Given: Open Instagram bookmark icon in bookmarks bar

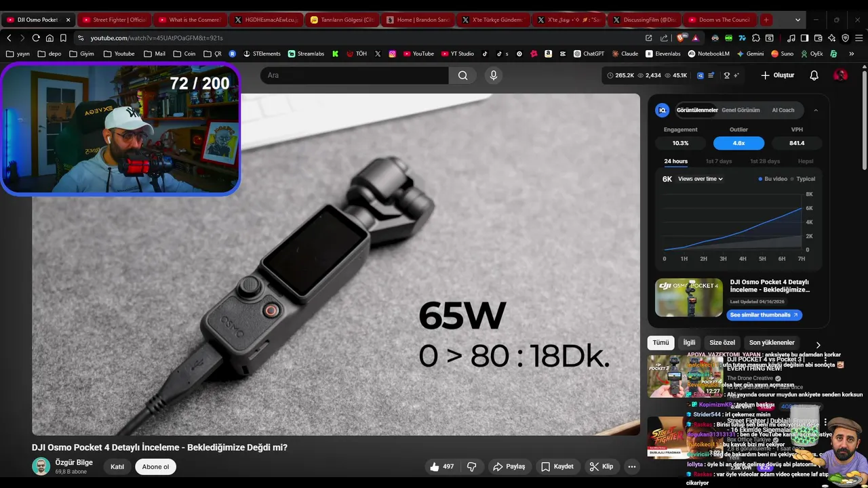Looking at the screenshot, I should coord(392,54).
